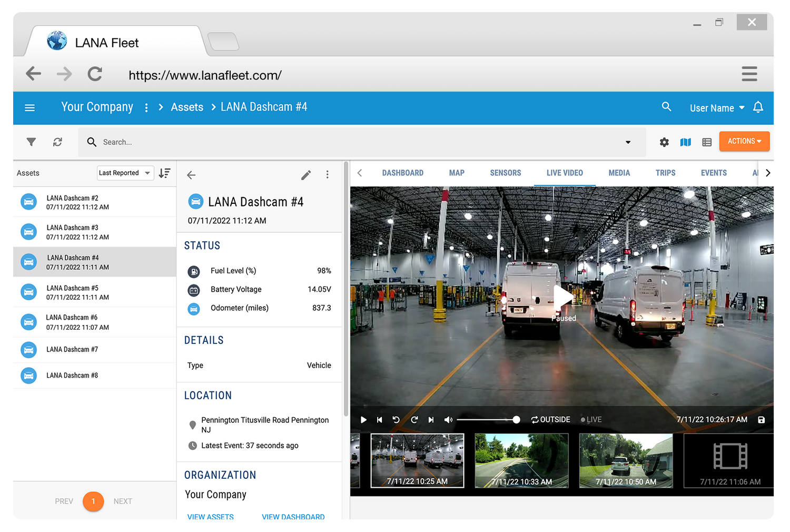Switch to the SENSORS tab
This screenshot has height=532, width=790.
tap(505, 173)
